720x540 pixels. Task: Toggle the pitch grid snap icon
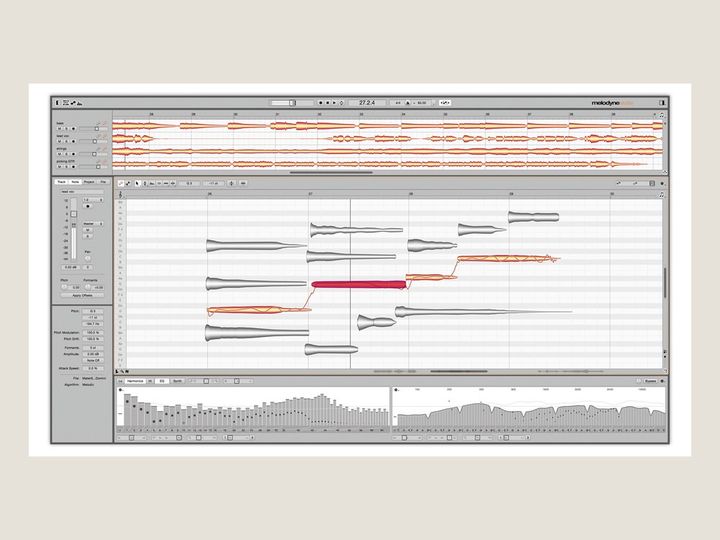pyautogui.click(x=231, y=183)
